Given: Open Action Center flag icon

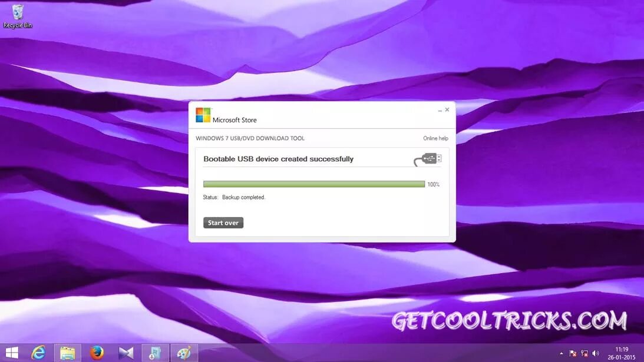Looking at the screenshot, I should point(573,353).
